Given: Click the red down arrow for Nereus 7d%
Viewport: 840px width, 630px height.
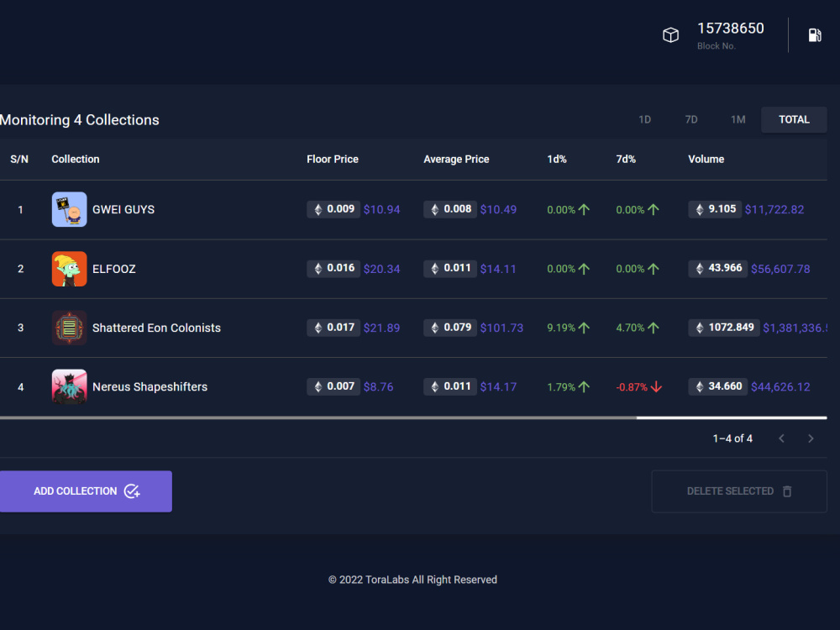Looking at the screenshot, I should [x=656, y=386].
